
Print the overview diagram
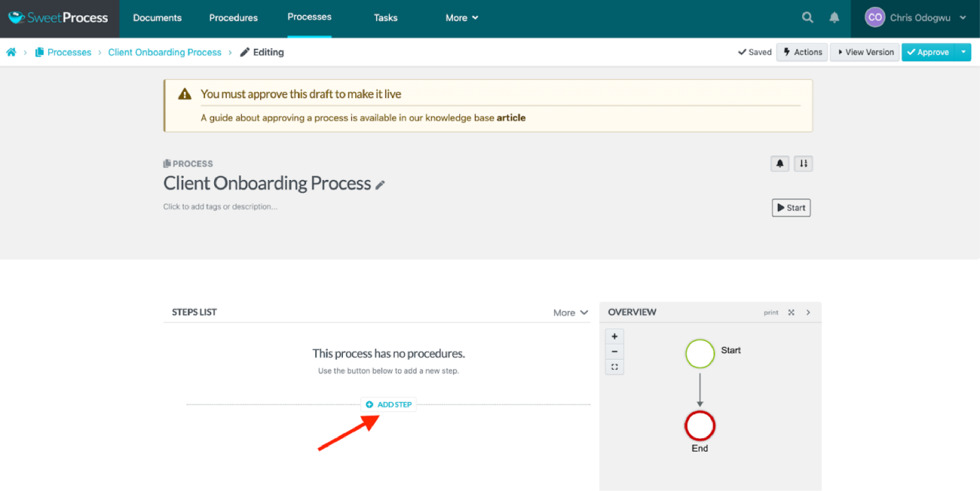click(x=771, y=312)
